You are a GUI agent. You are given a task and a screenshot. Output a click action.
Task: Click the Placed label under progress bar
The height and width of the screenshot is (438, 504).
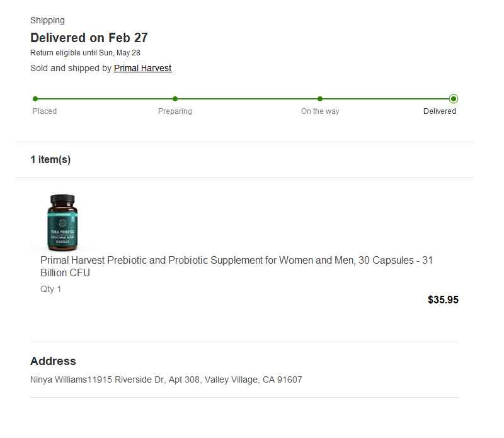45,111
